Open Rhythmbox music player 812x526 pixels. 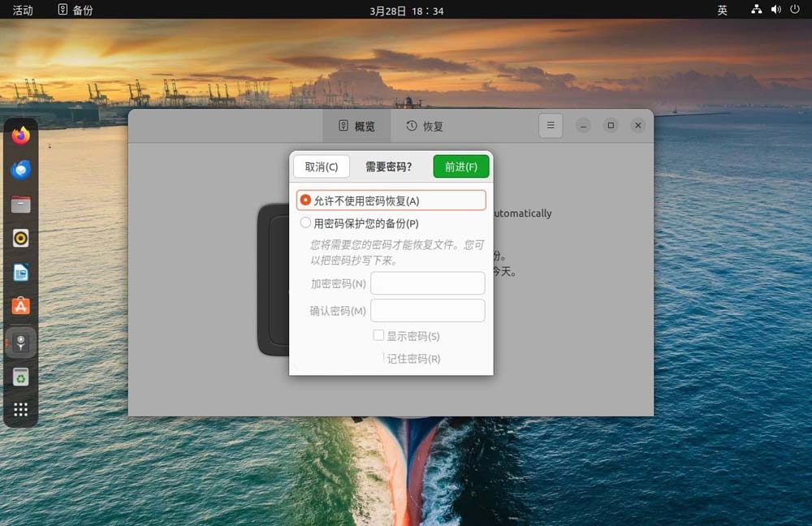pyautogui.click(x=21, y=238)
